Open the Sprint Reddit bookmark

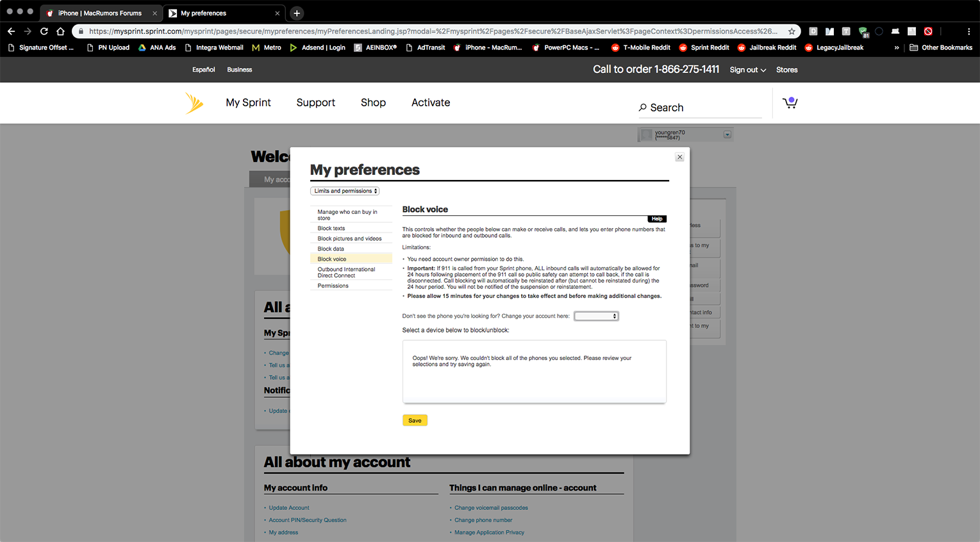tap(704, 47)
